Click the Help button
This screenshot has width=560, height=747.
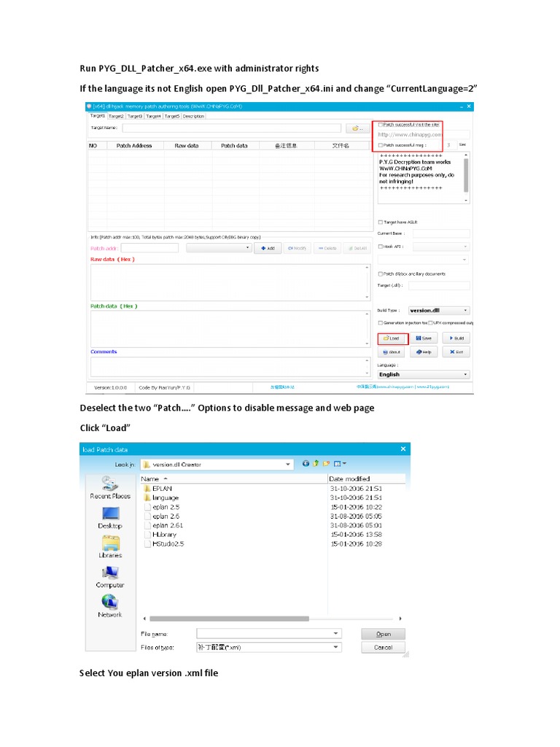(424, 352)
